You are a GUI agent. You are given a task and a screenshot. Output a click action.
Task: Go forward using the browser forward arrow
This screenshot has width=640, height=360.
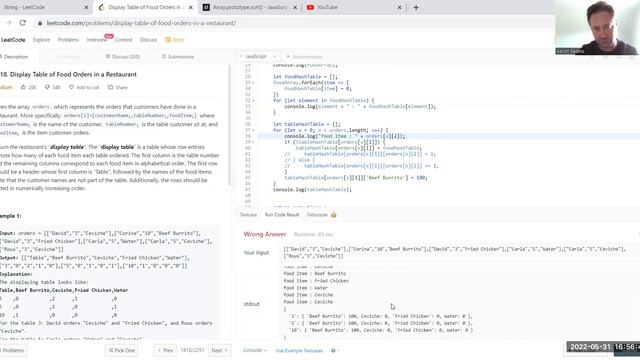(9, 23)
